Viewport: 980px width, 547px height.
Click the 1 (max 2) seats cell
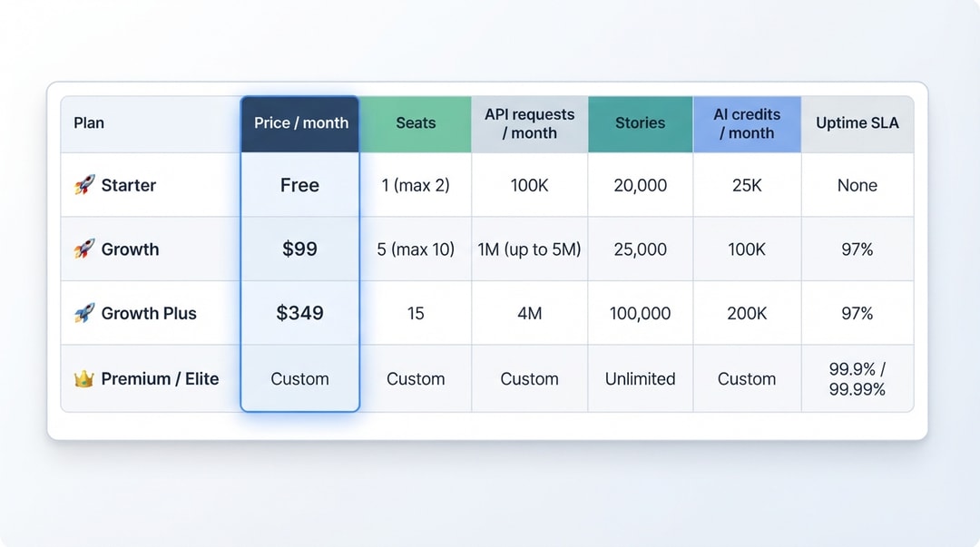(416, 185)
